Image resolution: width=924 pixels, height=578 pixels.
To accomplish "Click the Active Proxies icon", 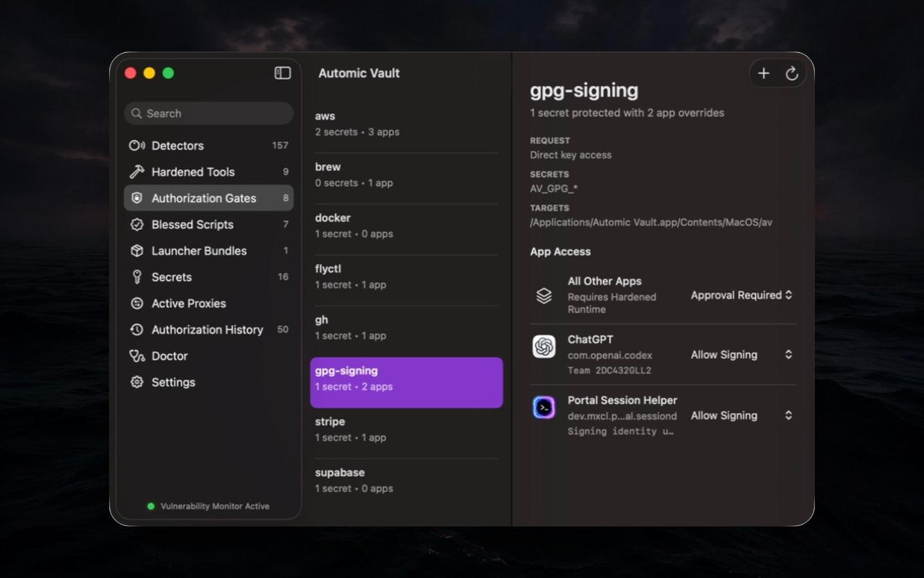I will (137, 303).
